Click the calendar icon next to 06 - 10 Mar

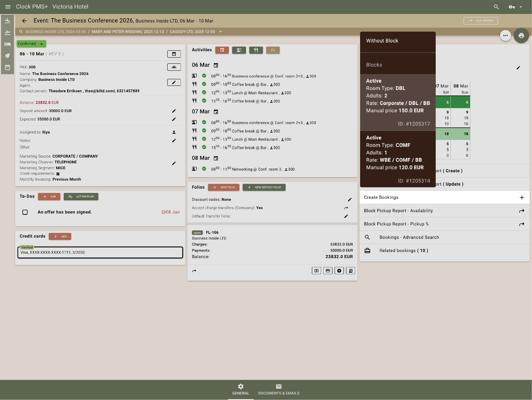pyautogui.click(x=174, y=54)
